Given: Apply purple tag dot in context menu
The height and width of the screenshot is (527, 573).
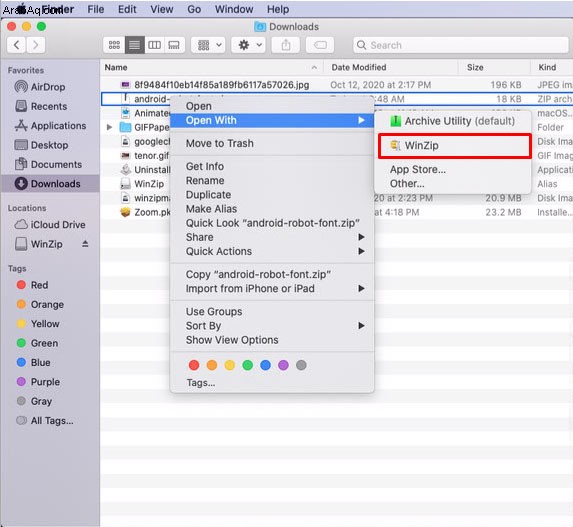Looking at the screenshot, I should tap(283, 365).
